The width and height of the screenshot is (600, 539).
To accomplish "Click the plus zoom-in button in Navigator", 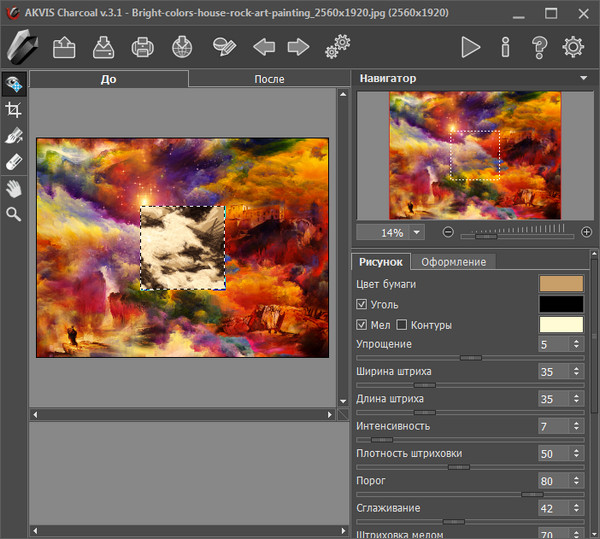I will pos(586,232).
